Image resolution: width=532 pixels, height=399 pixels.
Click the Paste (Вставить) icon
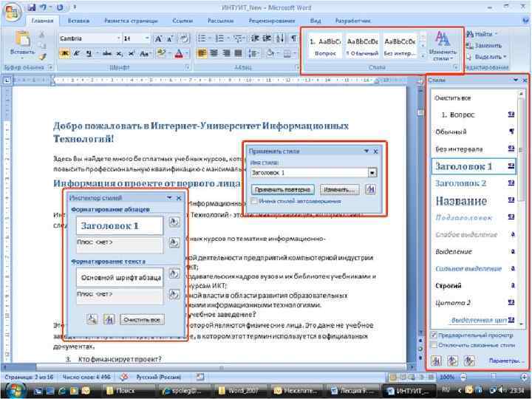click(x=22, y=39)
